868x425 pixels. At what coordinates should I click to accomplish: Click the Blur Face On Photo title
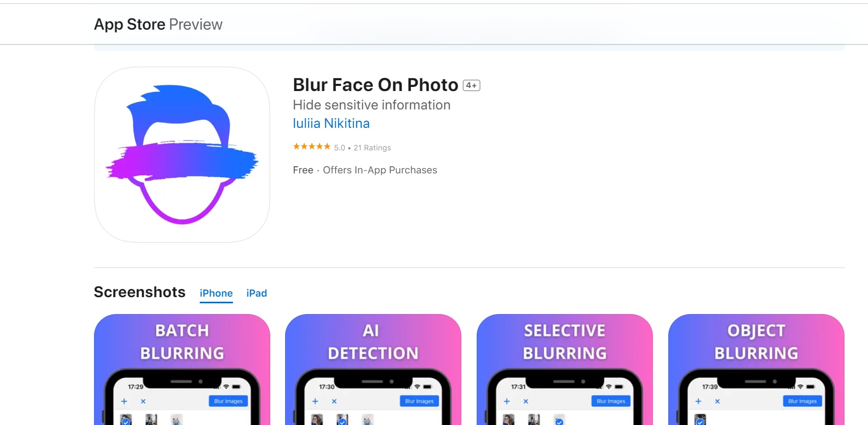click(x=376, y=85)
